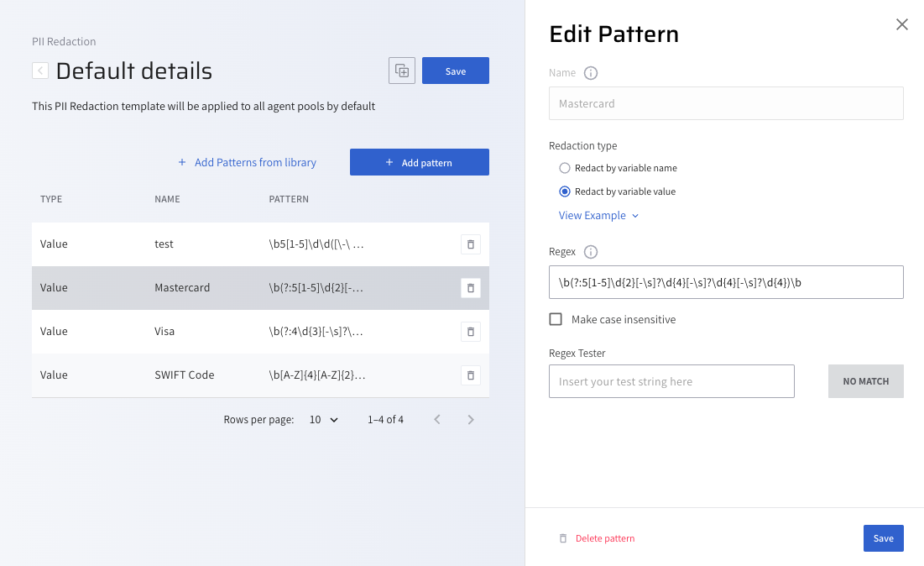Click the Delete pattern link

click(604, 538)
